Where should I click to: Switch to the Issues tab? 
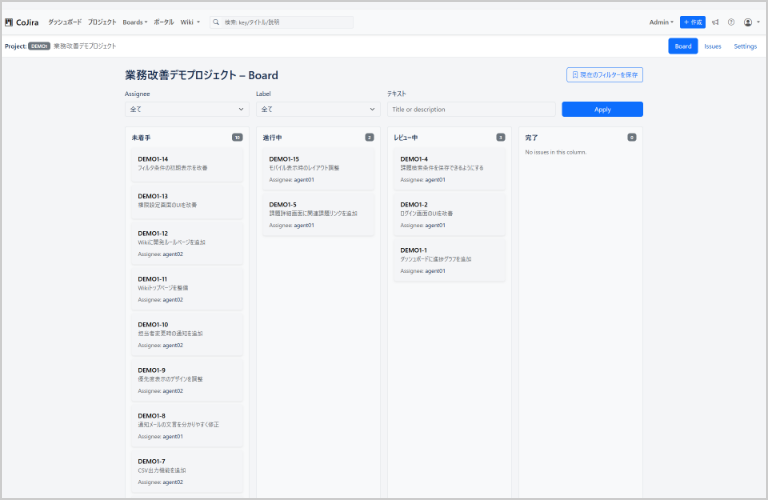pyautogui.click(x=712, y=46)
